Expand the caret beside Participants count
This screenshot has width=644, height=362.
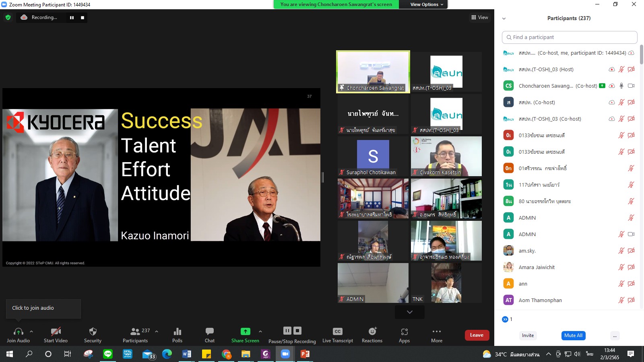coord(157,331)
